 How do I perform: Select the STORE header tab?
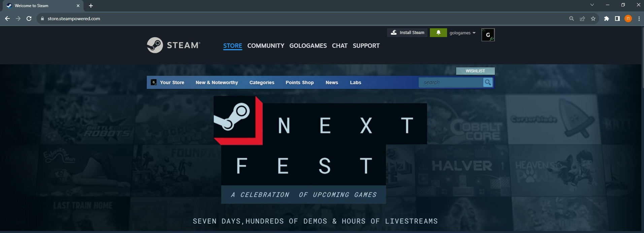click(x=233, y=45)
